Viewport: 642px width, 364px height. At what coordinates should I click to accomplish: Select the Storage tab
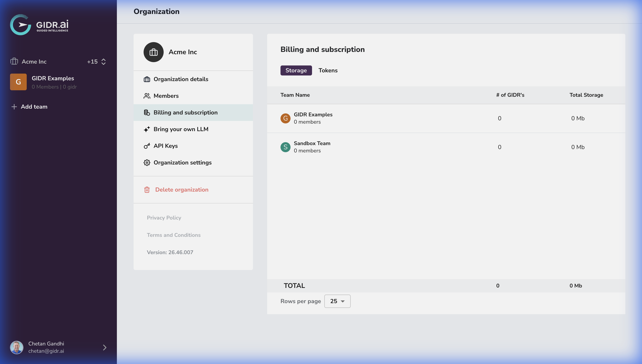tap(296, 70)
